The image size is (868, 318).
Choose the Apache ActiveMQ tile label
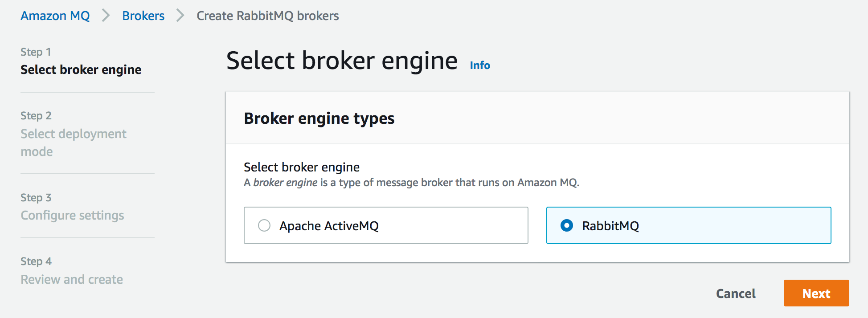[329, 226]
